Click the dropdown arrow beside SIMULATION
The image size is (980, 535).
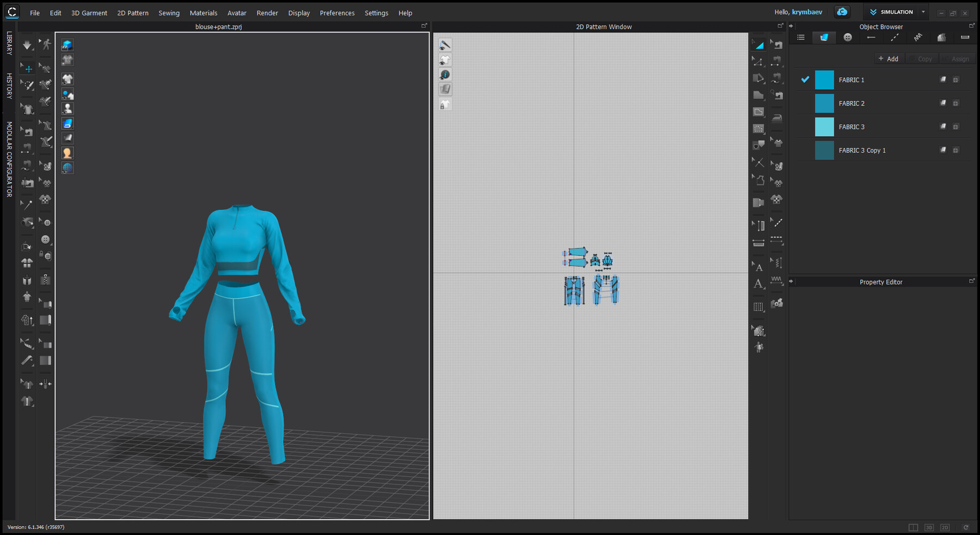923,12
